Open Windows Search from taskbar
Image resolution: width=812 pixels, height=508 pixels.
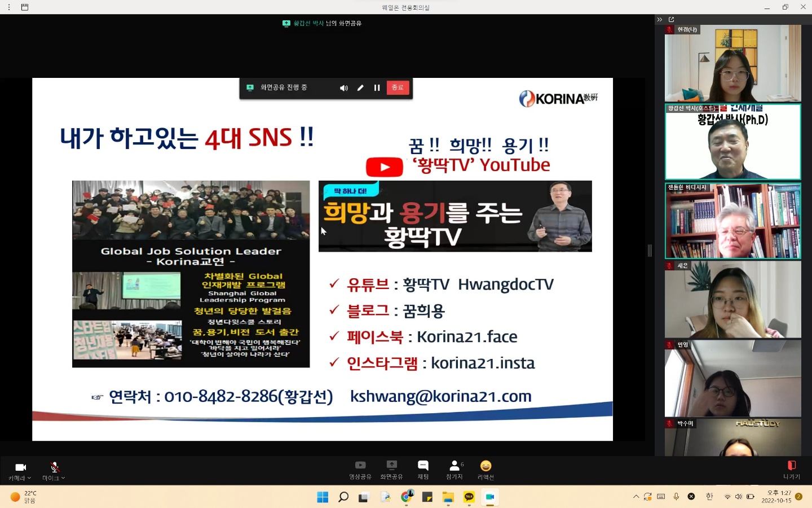[343, 497]
